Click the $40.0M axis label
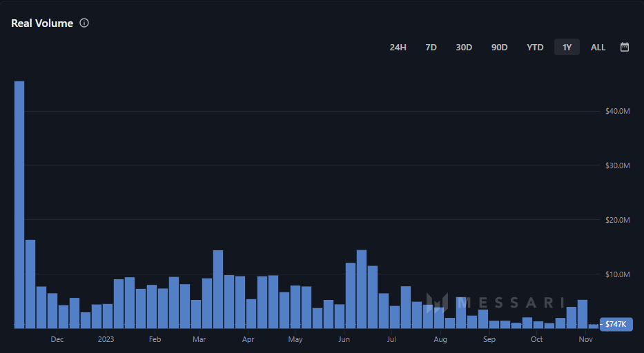 coord(617,111)
